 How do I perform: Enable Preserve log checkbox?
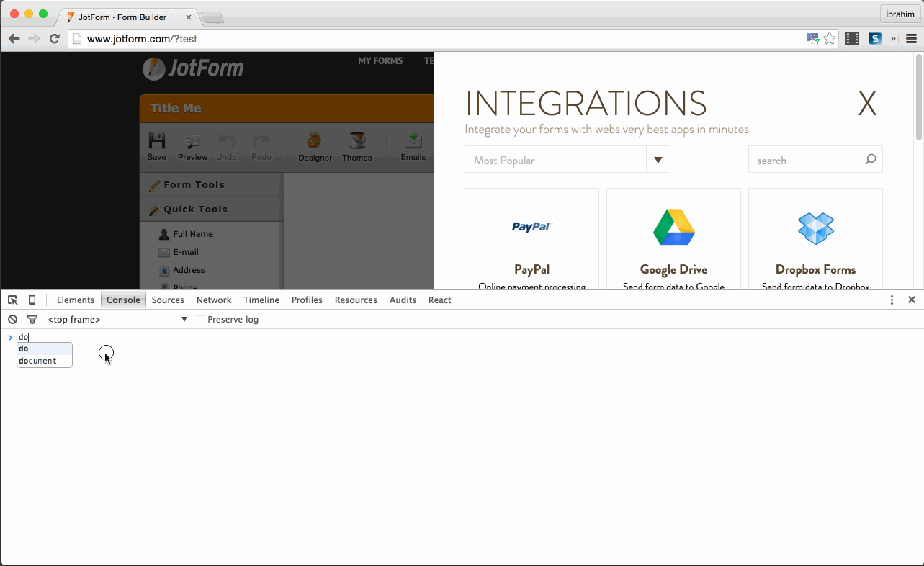(201, 319)
